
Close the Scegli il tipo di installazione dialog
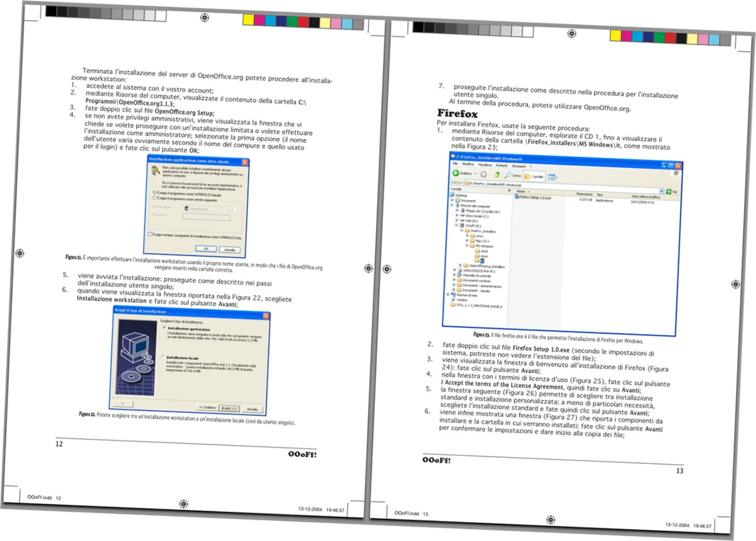[x=266, y=317]
